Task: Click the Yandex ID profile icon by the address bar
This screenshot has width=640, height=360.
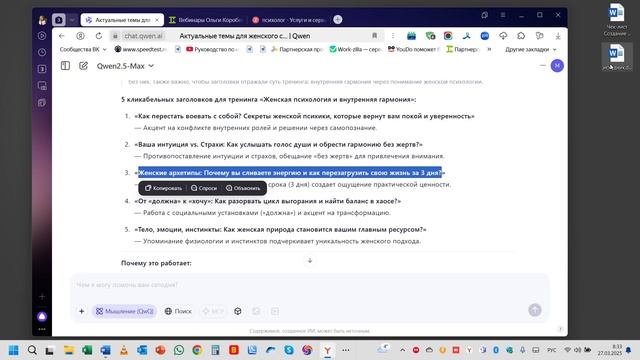Action: pyautogui.click(x=80, y=36)
